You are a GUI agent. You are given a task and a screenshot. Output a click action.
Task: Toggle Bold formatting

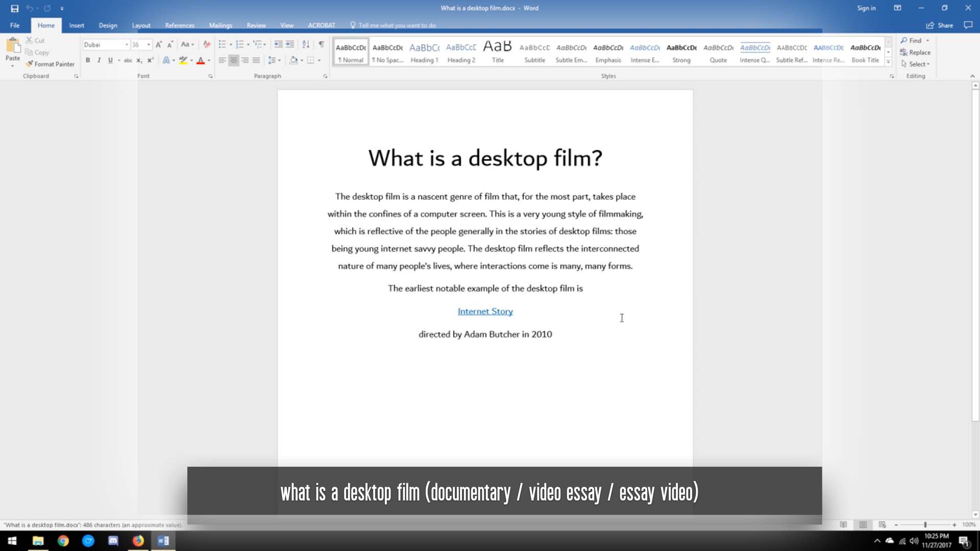point(88,60)
